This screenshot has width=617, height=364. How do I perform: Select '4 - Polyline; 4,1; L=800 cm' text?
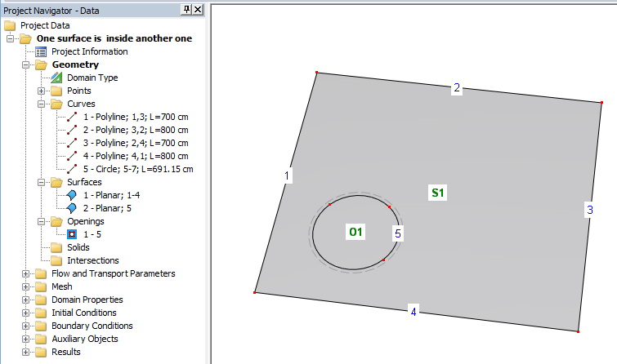(x=136, y=156)
